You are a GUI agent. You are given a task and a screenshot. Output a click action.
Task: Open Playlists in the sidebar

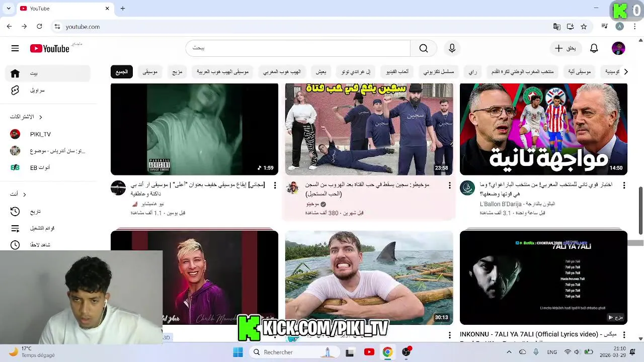pos(48,228)
